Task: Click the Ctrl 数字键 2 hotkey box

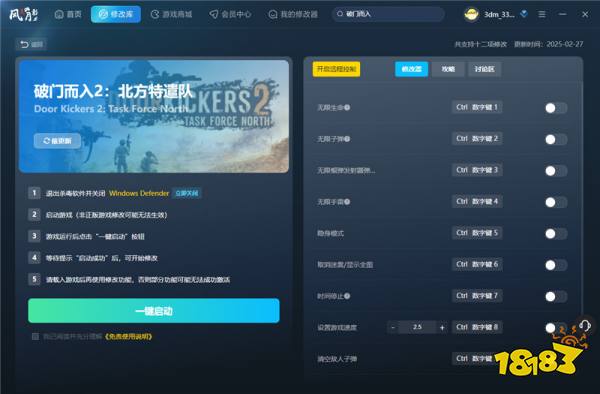Action: pyautogui.click(x=477, y=139)
